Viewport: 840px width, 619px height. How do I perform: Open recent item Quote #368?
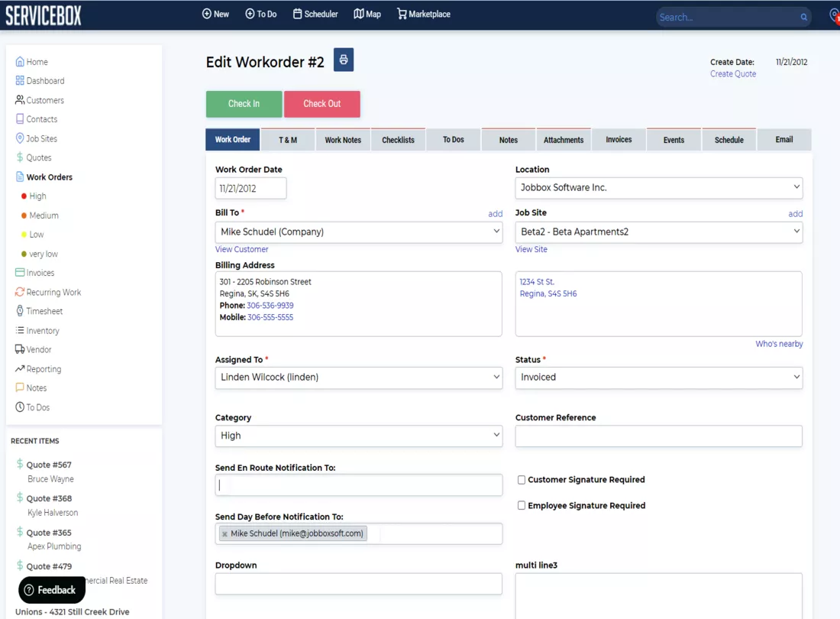49,498
